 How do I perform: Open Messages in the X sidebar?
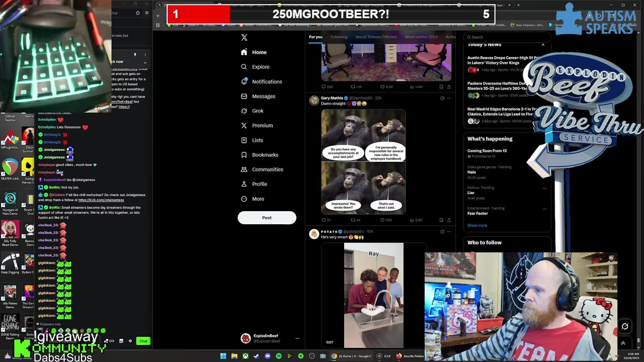coord(258,96)
